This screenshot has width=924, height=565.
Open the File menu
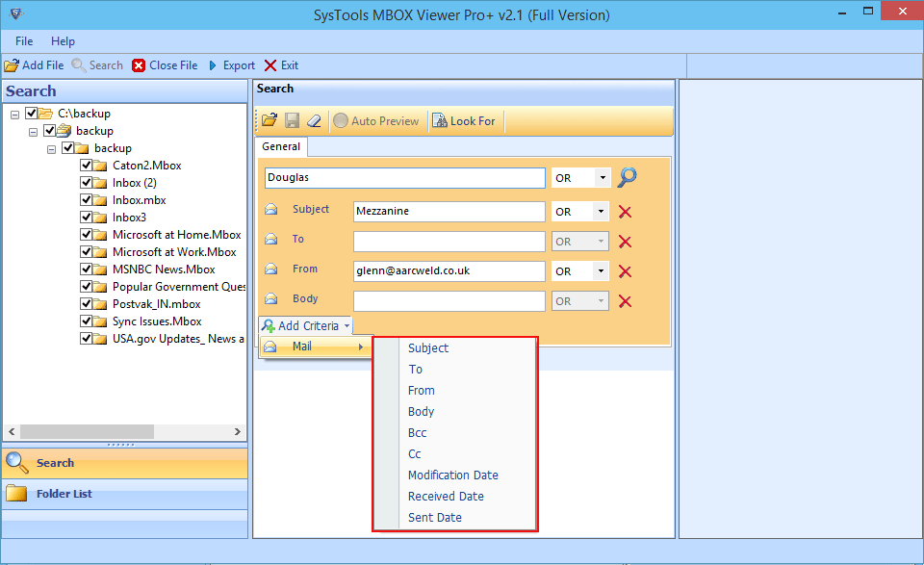(24, 41)
